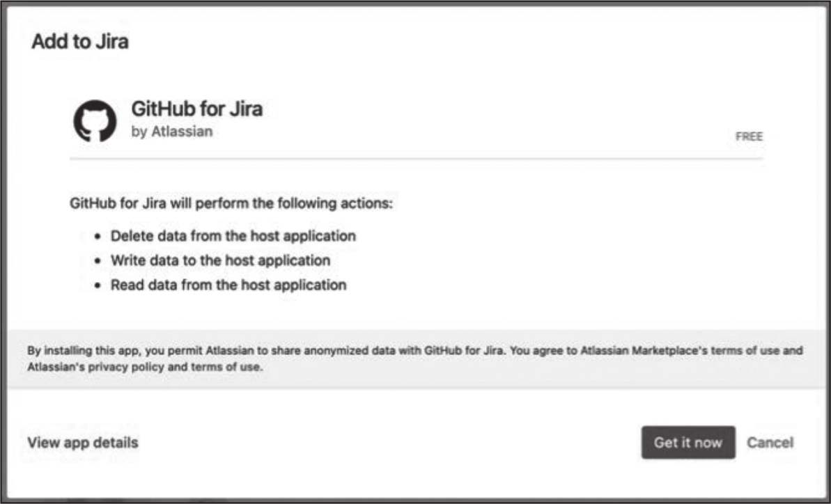Click the Add to Jira dialog heading

(80, 42)
